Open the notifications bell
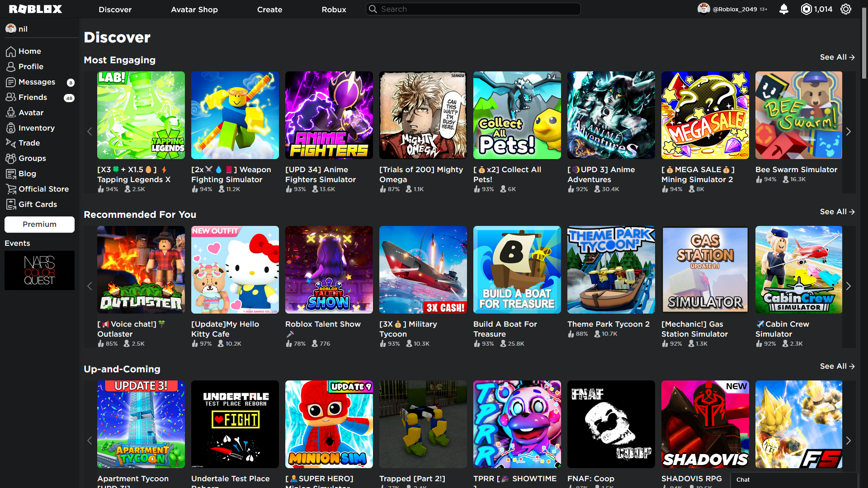Screen dimensions: 868x488 (x=784, y=9)
